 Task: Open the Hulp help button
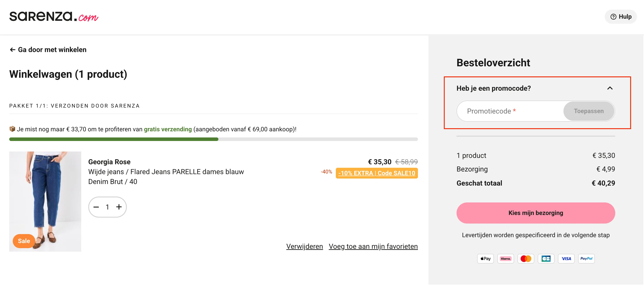tap(621, 17)
